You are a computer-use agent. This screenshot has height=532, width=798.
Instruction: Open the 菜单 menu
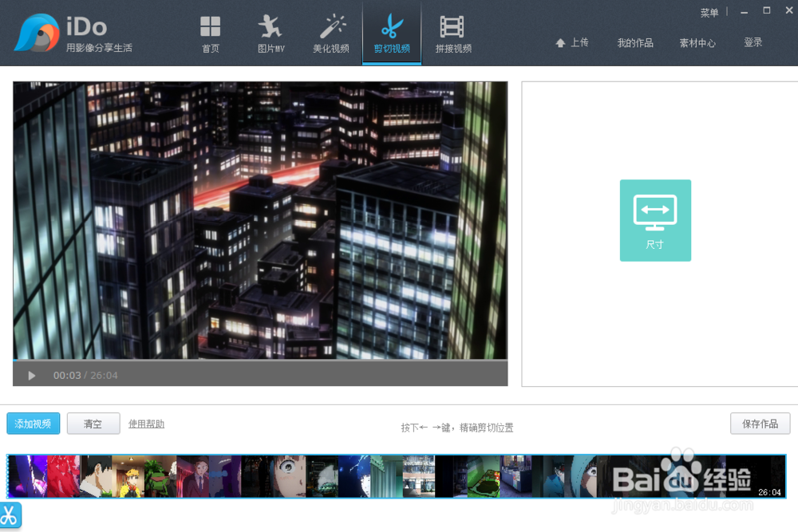(x=709, y=12)
